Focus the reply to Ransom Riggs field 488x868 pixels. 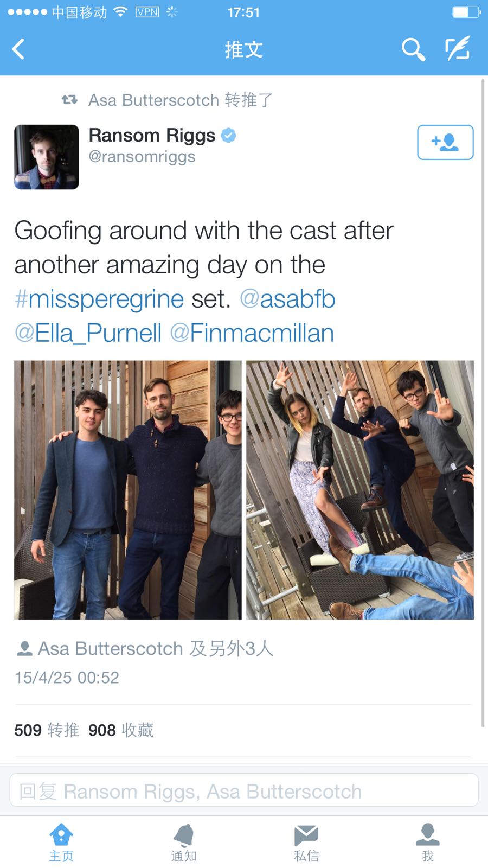click(x=244, y=790)
